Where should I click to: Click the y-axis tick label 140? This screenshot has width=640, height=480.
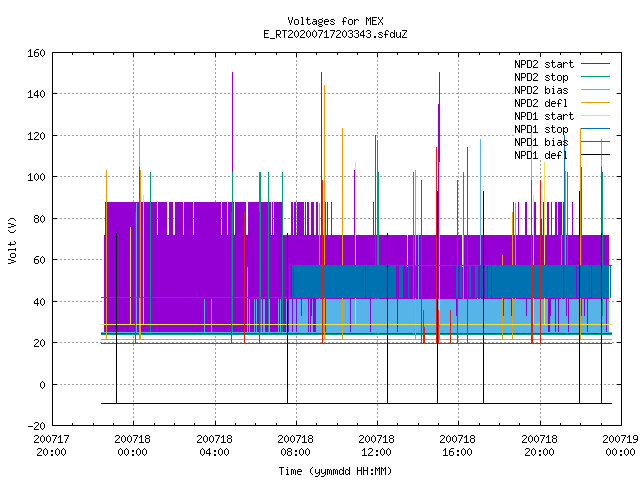pos(36,94)
